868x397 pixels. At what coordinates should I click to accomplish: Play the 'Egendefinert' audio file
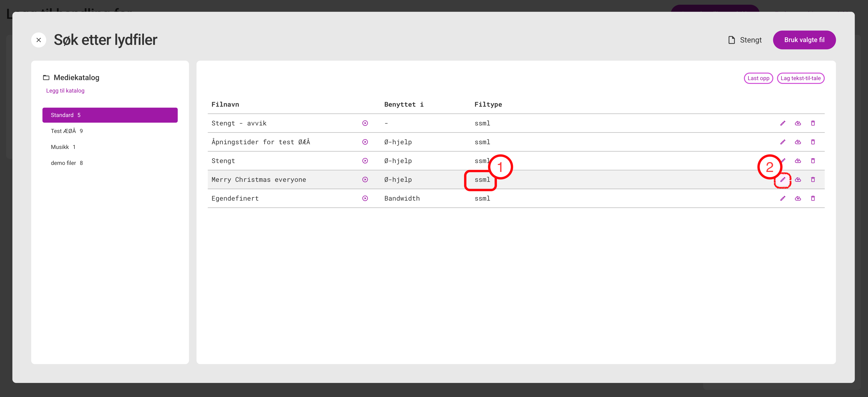click(365, 198)
